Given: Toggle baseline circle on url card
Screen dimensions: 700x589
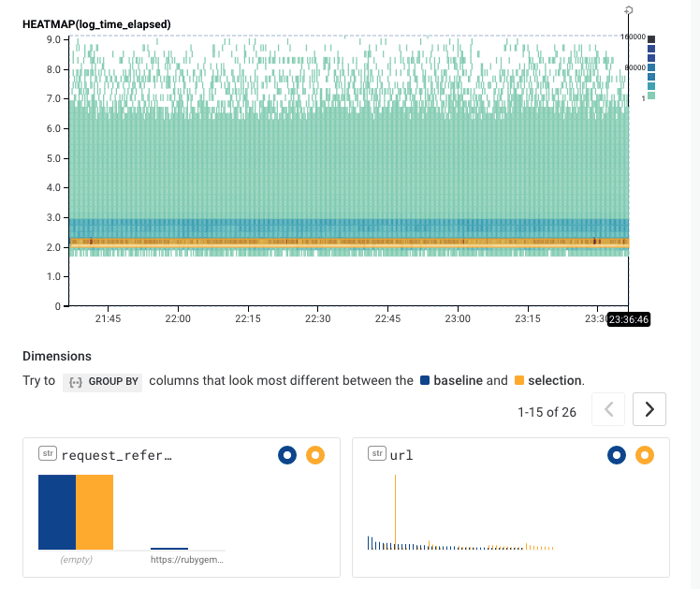Looking at the screenshot, I should (616, 455).
